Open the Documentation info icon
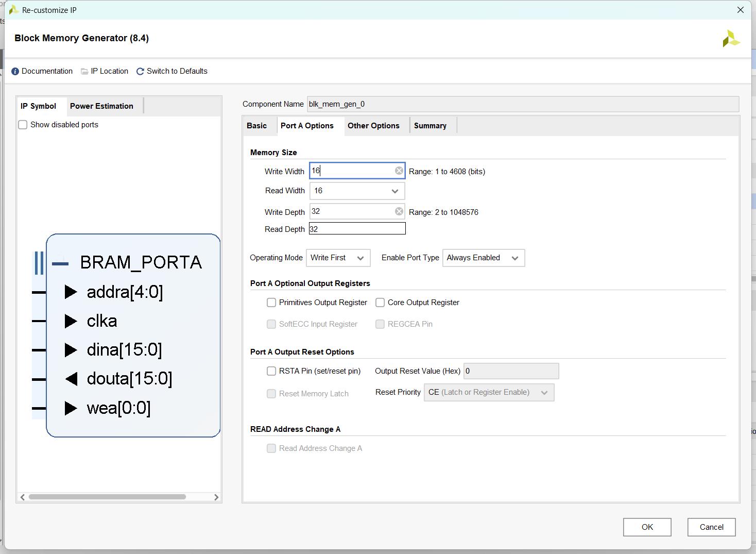The image size is (756, 554). [x=15, y=71]
